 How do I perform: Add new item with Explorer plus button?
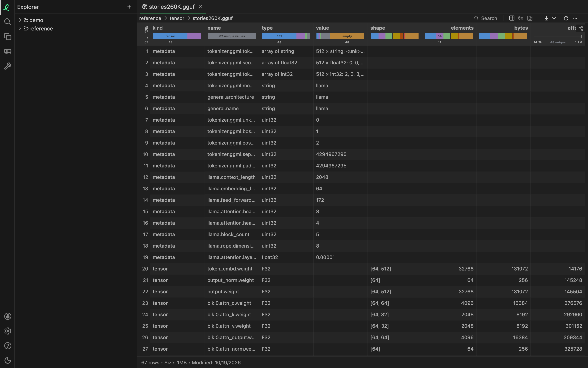[129, 7]
